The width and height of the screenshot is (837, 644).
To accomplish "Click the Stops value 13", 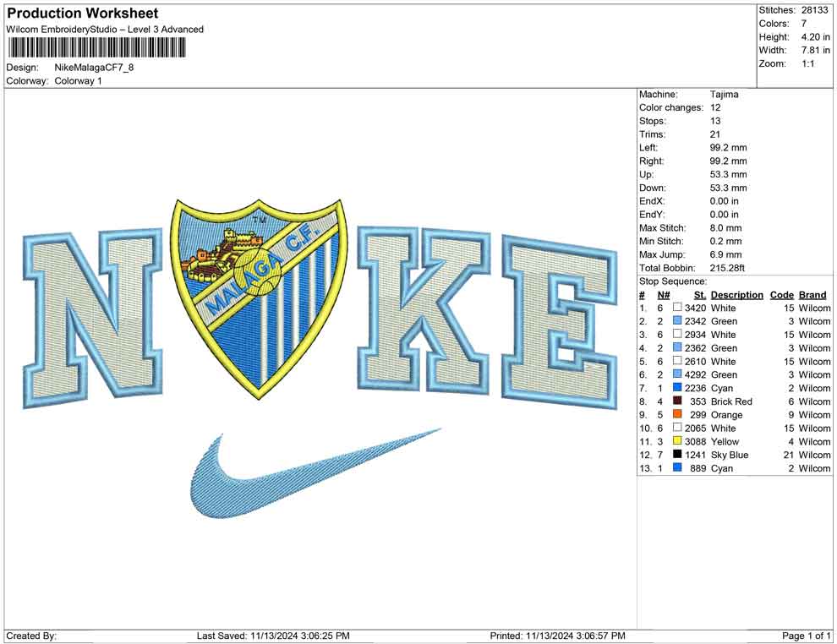I will click(x=715, y=121).
